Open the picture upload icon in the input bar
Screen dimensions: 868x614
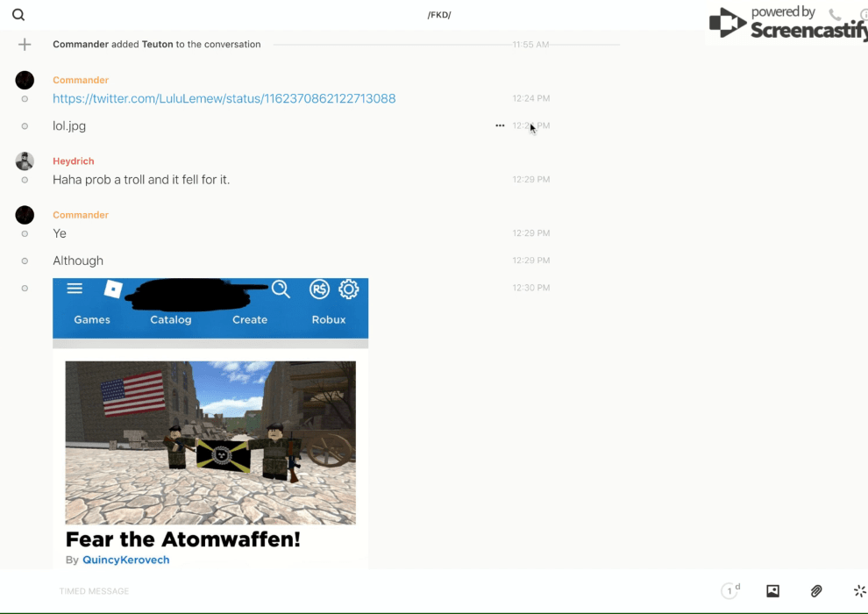click(x=772, y=591)
